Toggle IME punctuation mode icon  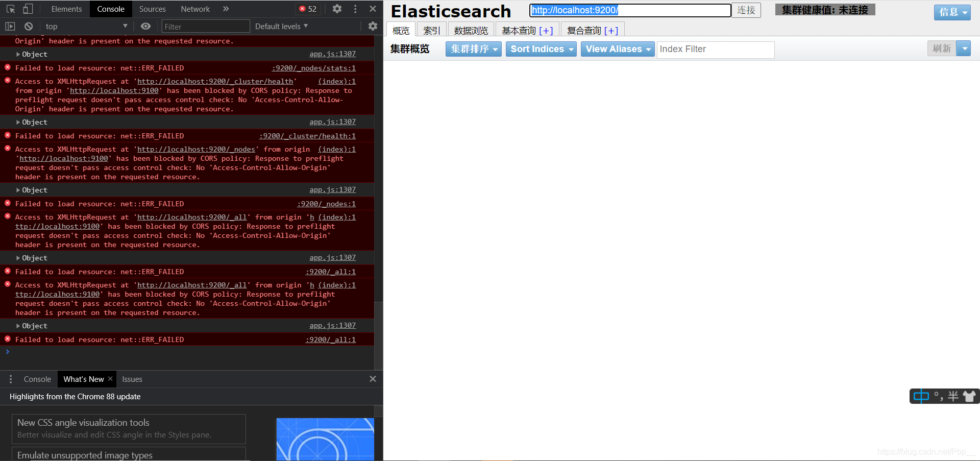(x=938, y=396)
